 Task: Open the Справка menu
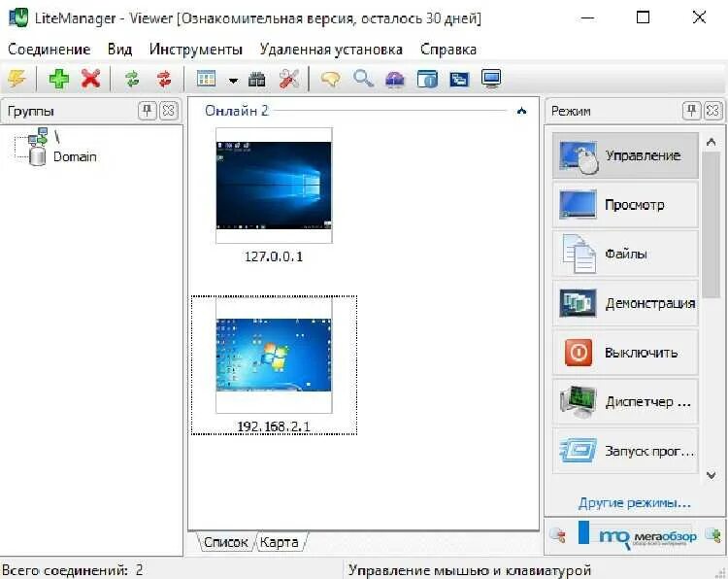point(448,50)
